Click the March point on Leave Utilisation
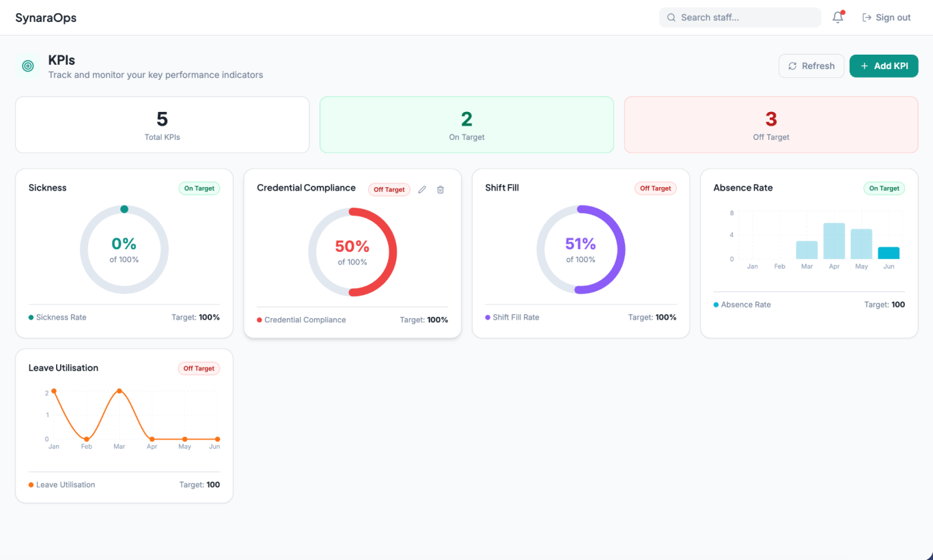This screenshot has width=933, height=560. click(x=120, y=391)
